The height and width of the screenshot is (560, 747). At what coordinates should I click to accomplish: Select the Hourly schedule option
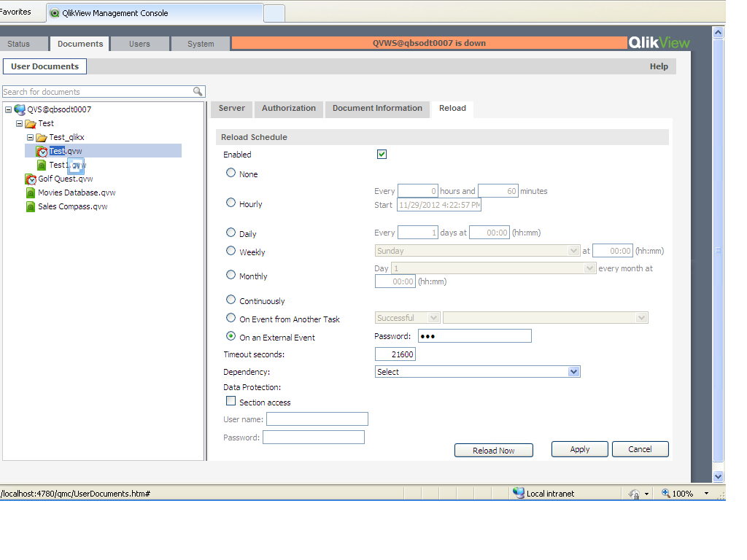[x=231, y=203]
